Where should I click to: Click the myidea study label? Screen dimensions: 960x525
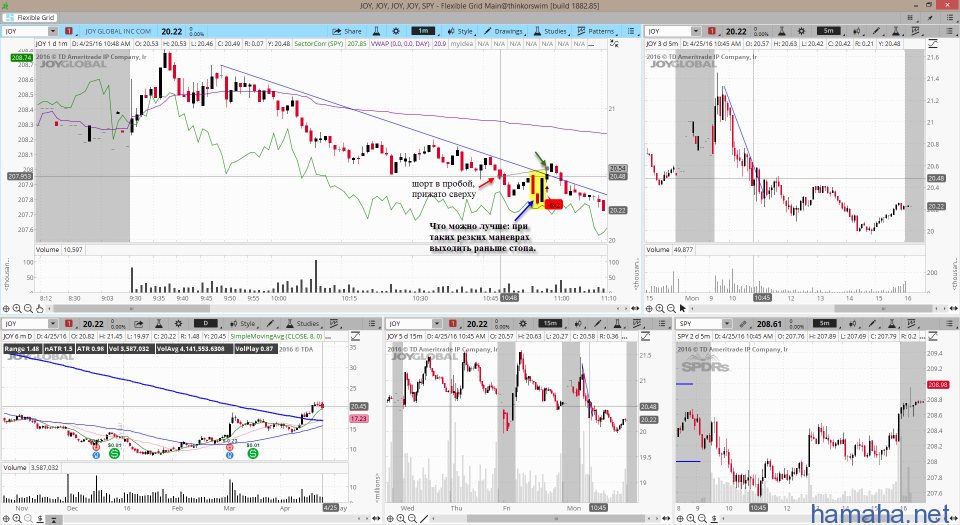pos(462,44)
